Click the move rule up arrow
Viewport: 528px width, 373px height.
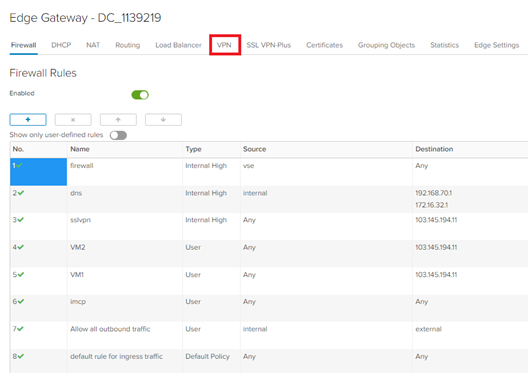tap(118, 120)
